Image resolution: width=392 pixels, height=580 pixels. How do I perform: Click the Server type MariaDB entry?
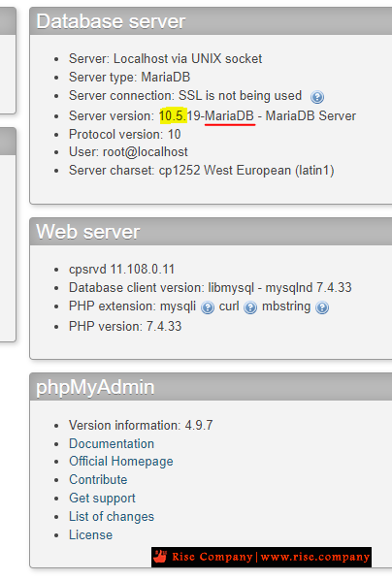point(129,77)
